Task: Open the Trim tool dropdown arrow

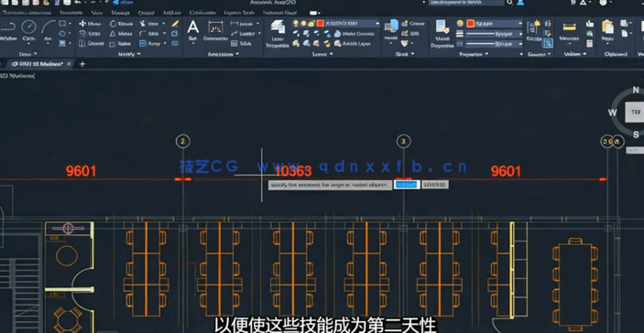Action: click(164, 24)
